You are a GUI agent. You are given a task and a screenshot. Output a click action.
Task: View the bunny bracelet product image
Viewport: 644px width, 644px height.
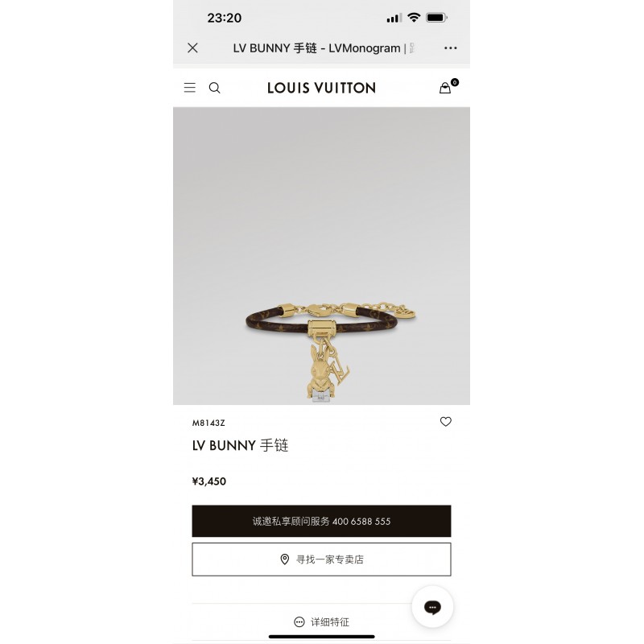tap(321, 256)
